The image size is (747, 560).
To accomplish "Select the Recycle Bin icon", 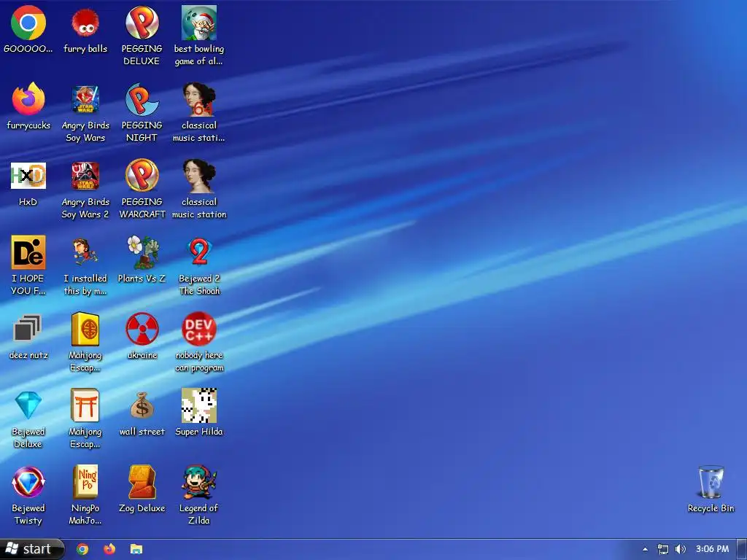I will click(x=711, y=482).
